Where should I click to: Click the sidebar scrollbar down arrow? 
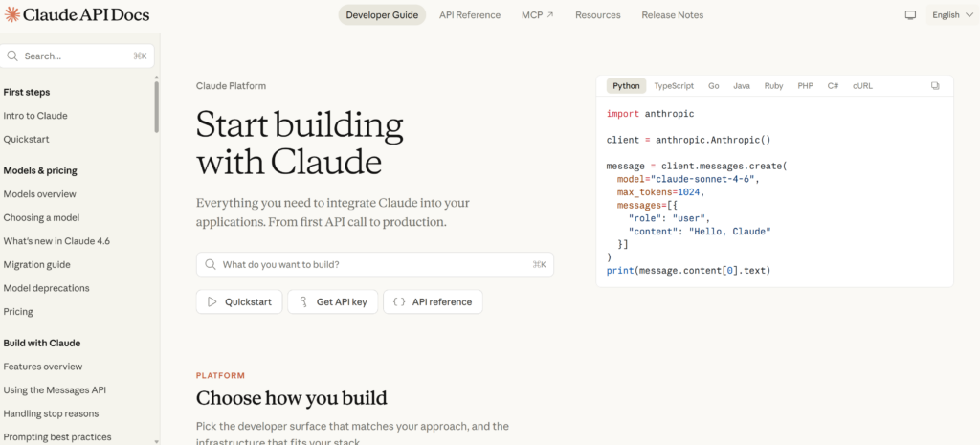156,440
